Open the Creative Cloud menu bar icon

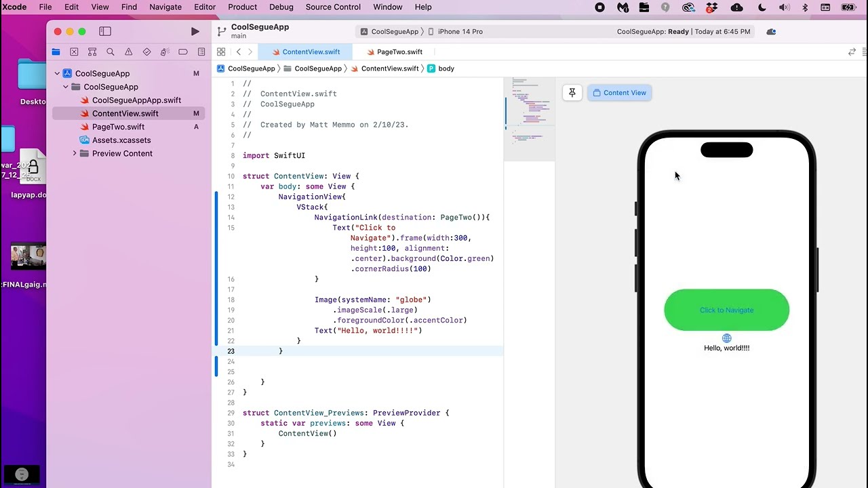[688, 7]
